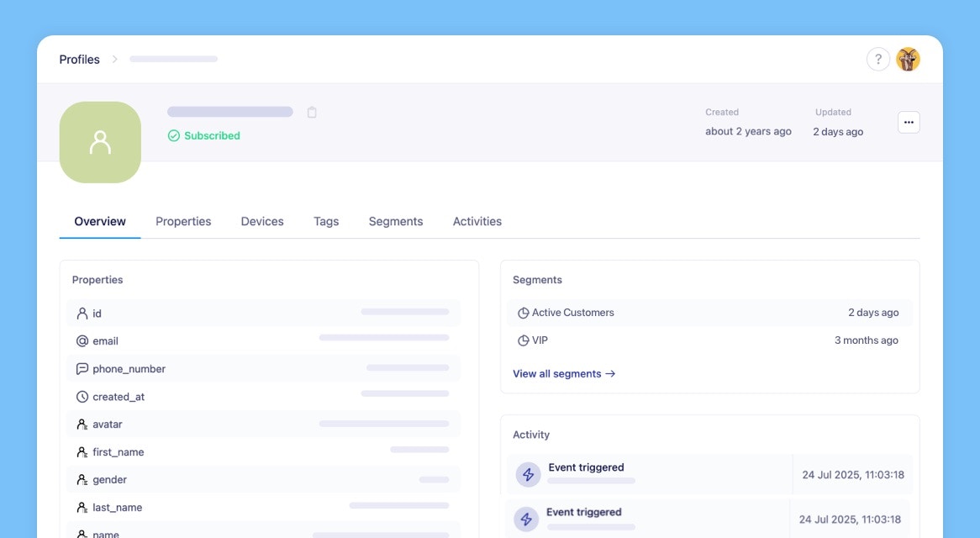This screenshot has width=980, height=538.
Task: Click the clock icon beside the VIP segment
Action: 524,340
